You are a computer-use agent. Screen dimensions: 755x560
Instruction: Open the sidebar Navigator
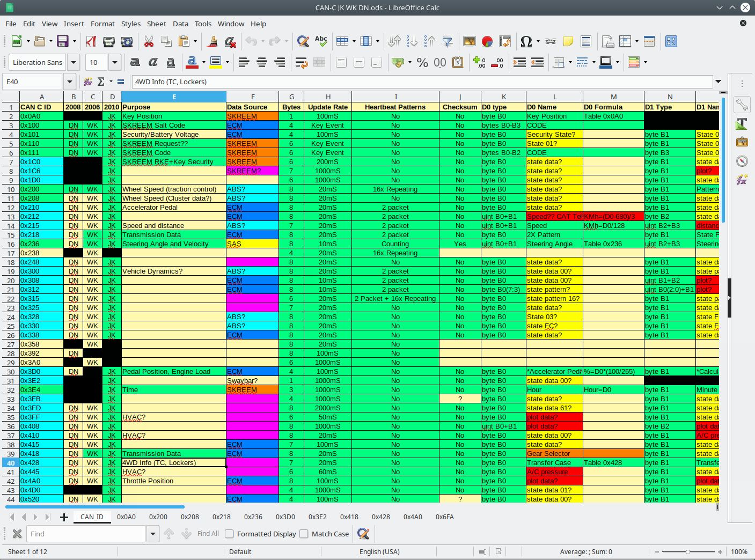(x=742, y=161)
